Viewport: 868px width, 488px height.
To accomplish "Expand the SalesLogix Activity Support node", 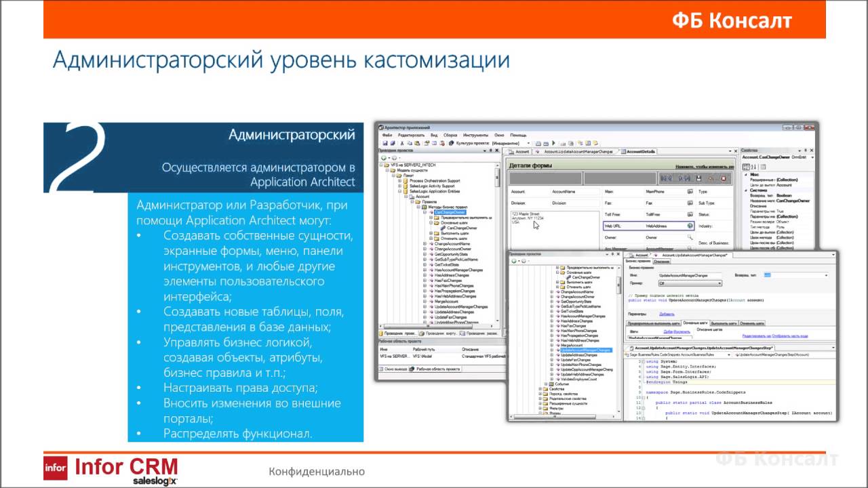I will 399,186.
